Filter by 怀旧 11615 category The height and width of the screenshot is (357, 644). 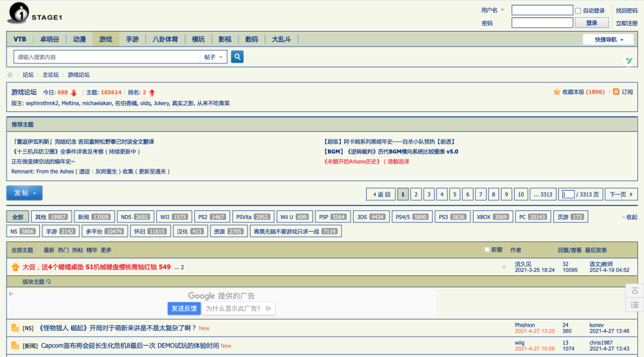click(150, 231)
